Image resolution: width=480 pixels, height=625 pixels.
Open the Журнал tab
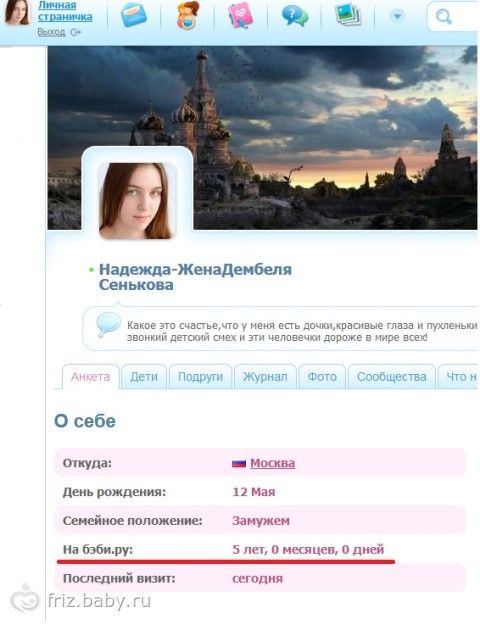click(x=265, y=377)
